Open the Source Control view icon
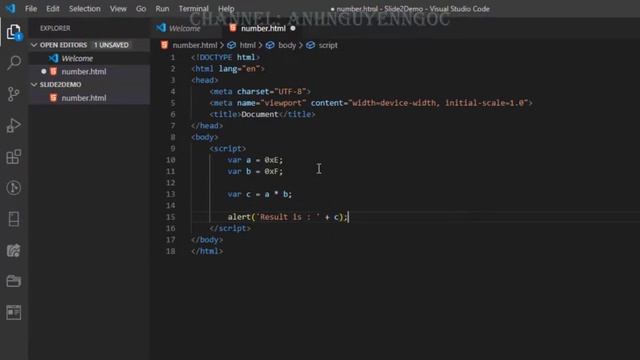The image size is (640, 360). pos(13,94)
